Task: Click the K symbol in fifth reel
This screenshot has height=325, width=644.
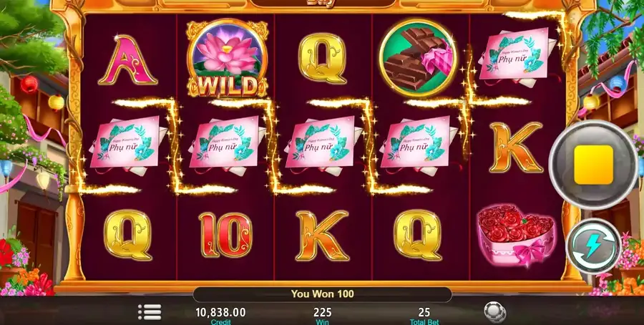Action: pyautogui.click(x=517, y=147)
